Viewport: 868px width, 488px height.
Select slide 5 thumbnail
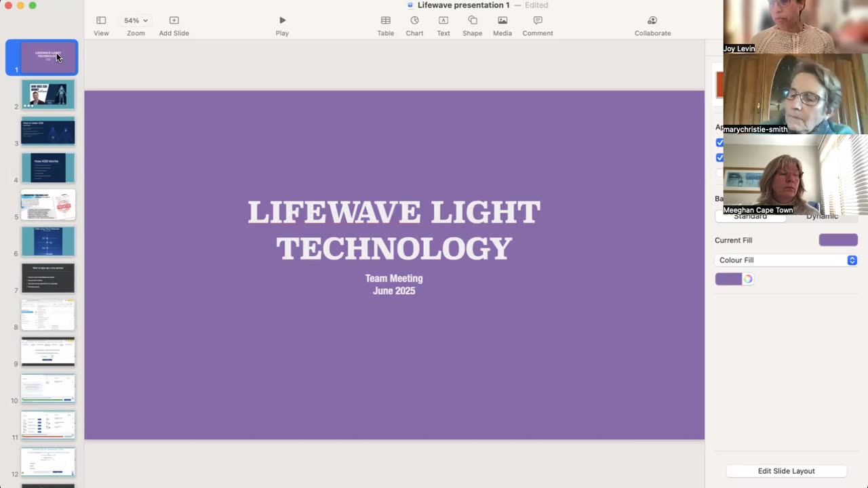(x=48, y=205)
